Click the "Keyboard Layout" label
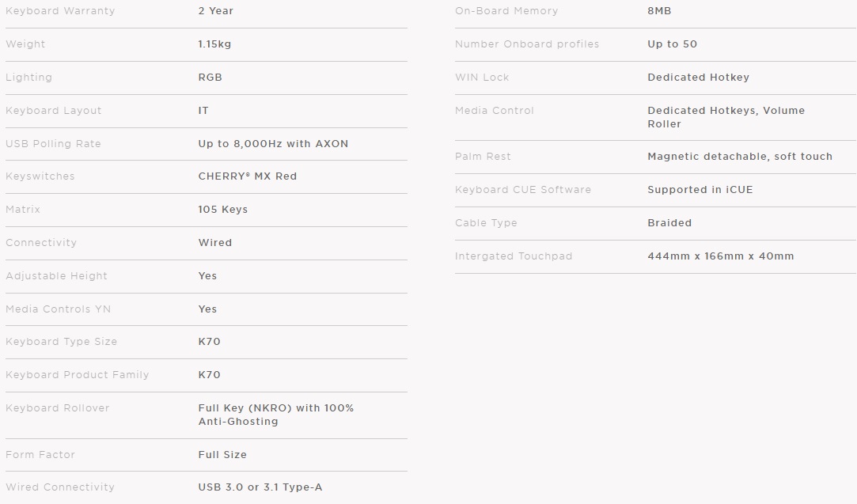 [54, 111]
